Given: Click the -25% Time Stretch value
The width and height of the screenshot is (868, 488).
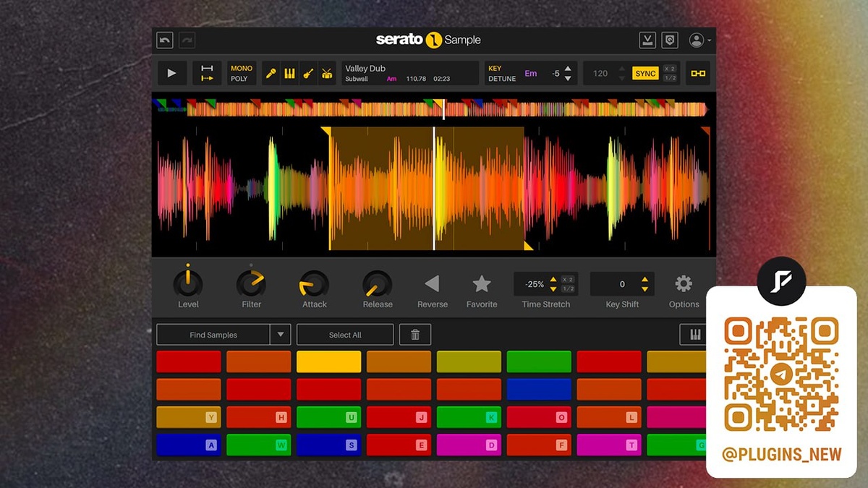Looking at the screenshot, I should click(535, 284).
